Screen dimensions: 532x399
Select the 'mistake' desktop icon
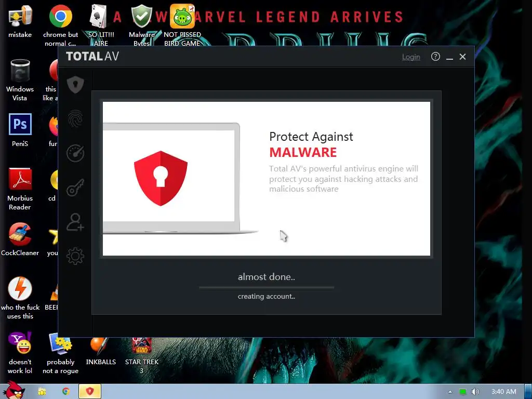20,21
